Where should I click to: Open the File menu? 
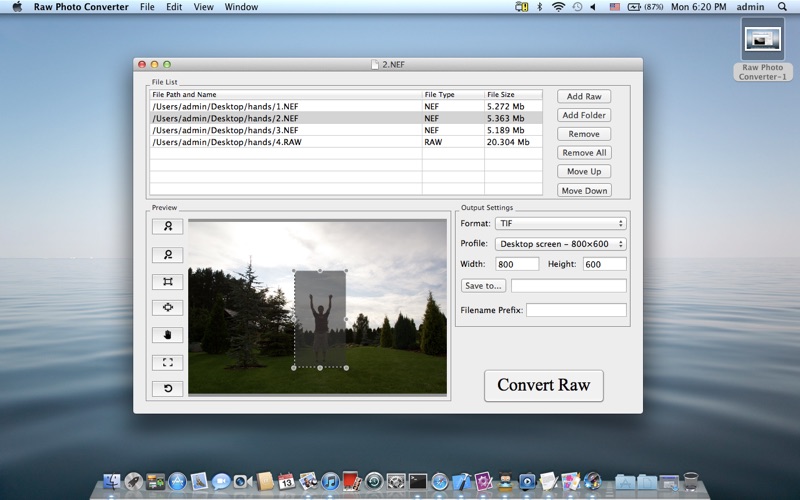click(x=147, y=7)
